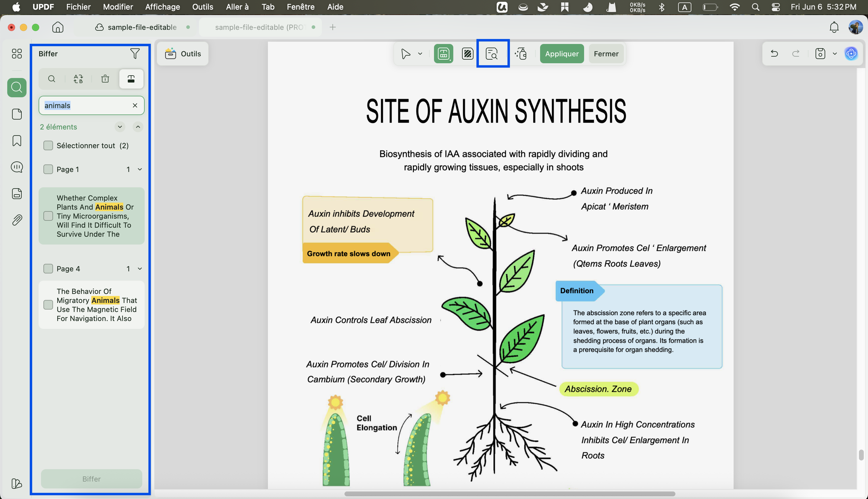Switch to the sample-file-editable (PRO) tab
The width and height of the screenshot is (868, 499).
260,27
